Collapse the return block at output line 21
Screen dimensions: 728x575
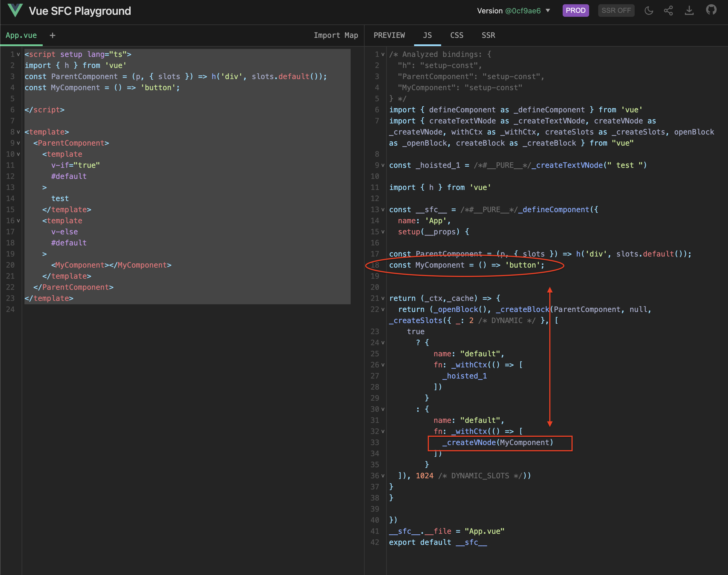(x=383, y=298)
